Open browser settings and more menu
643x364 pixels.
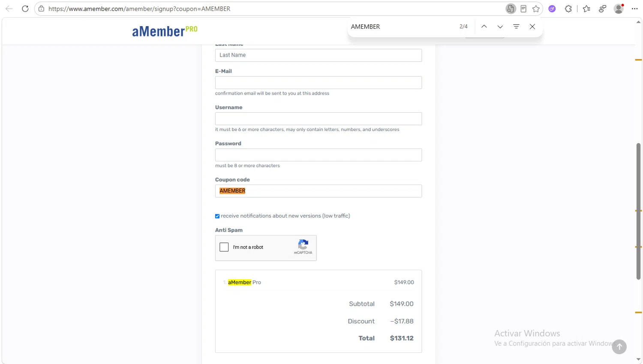(635, 9)
